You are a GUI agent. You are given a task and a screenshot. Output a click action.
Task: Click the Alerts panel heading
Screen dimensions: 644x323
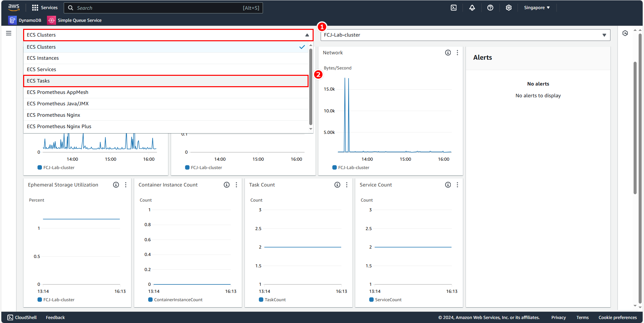[483, 57]
